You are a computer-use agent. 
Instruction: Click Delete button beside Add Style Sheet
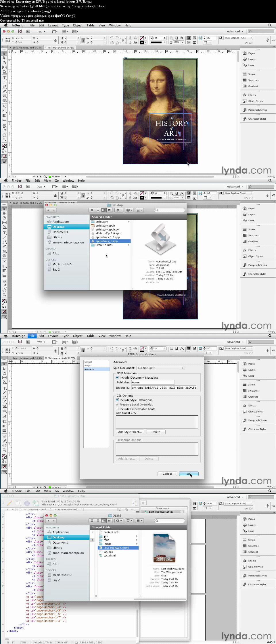click(x=156, y=432)
